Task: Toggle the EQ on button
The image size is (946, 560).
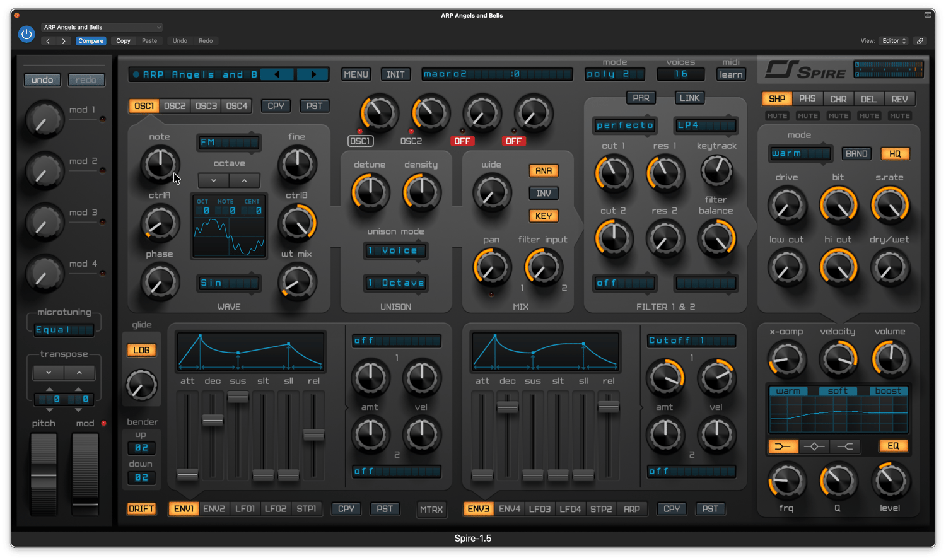Action: click(893, 446)
